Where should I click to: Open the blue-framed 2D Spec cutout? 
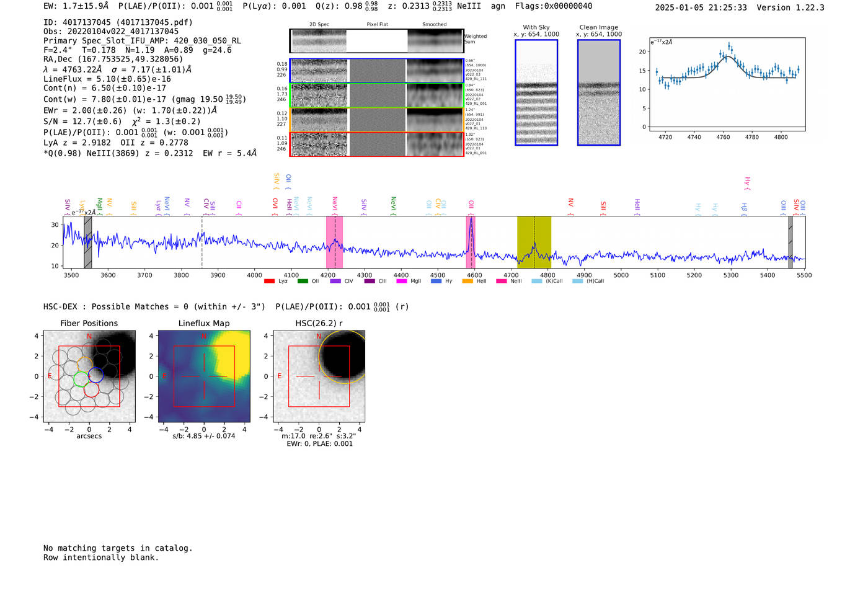click(319, 71)
